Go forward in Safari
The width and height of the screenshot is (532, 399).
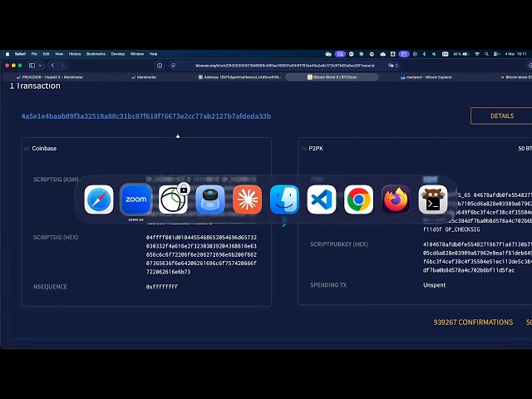[x=62, y=65]
